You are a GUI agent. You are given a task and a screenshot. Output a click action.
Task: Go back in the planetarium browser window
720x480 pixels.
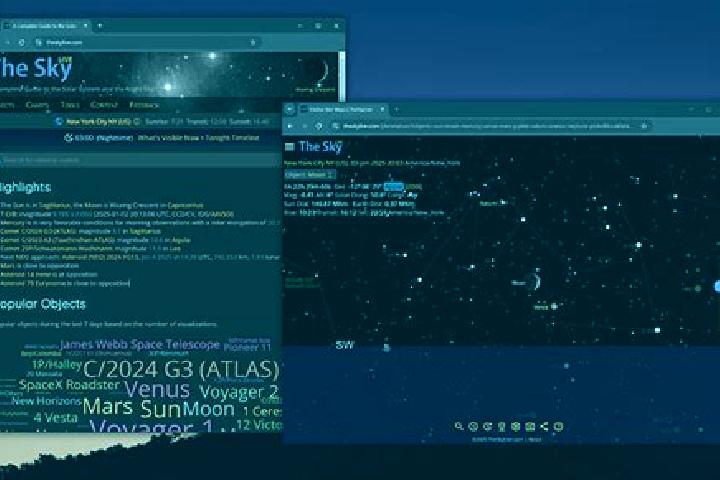pyautogui.click(x=290, y=126)
